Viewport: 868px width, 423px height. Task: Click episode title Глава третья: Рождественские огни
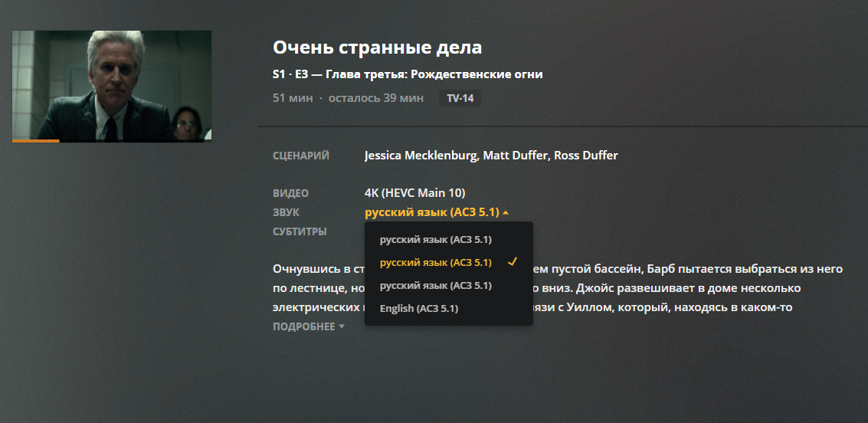tap(434, 74)
